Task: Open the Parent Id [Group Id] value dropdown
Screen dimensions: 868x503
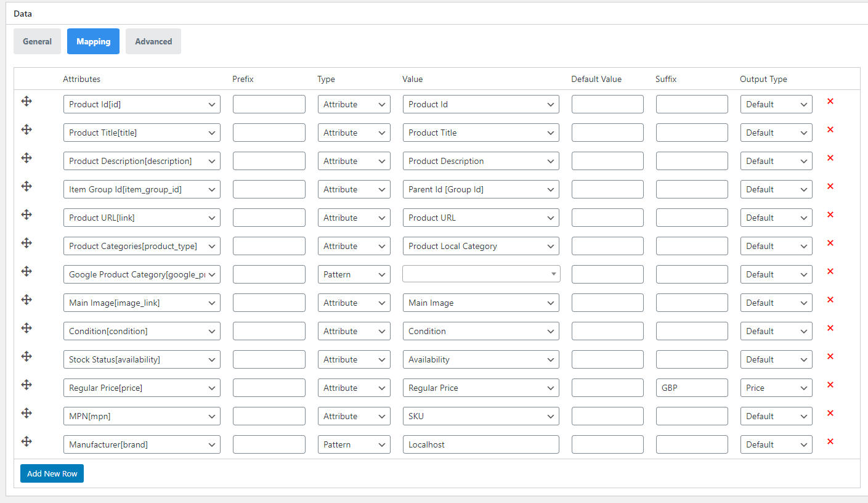Action: click(x=481, y=189)
